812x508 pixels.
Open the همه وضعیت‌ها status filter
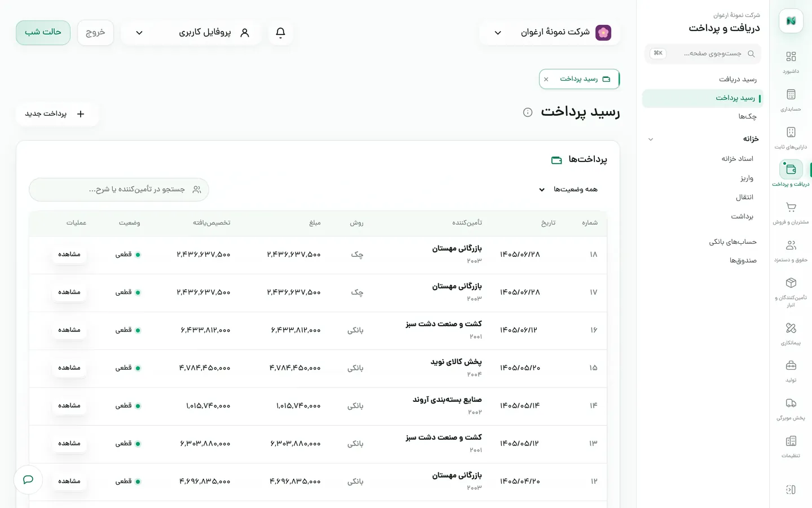pos(568,190)
